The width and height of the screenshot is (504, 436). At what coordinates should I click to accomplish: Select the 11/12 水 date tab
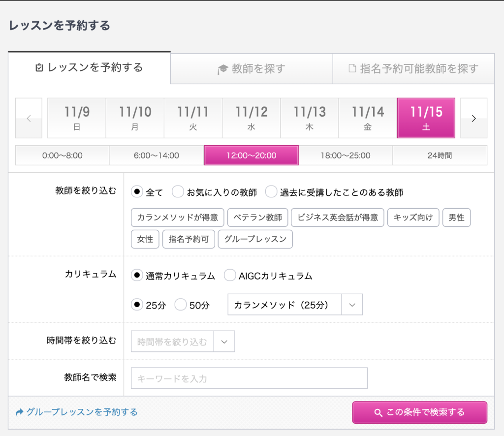(x=251, y=118)
